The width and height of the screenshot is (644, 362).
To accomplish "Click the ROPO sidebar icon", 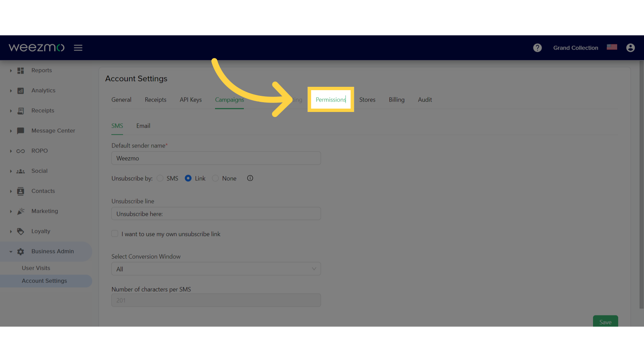I will (x=20, y=150).
